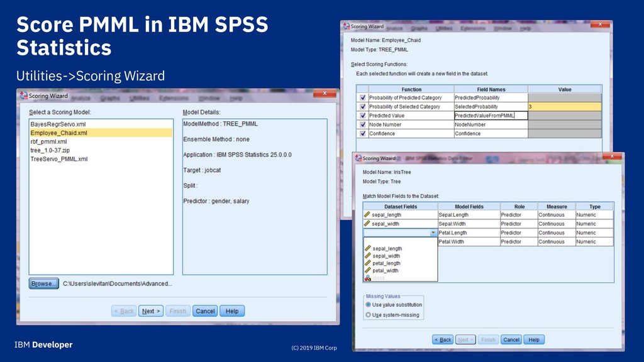This screenshot has height=362, width=644.
Task: Click Help in the field matching wizard
Action: (x=534, y=340)
